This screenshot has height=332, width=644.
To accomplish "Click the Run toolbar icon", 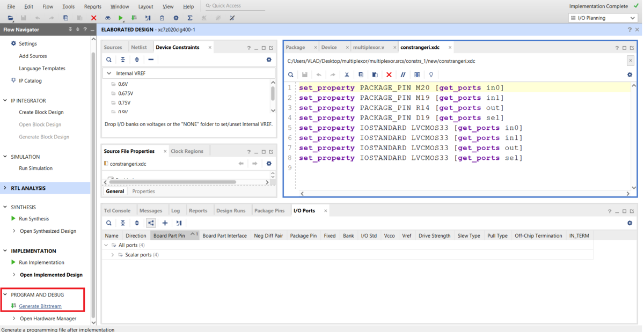I will tap(120, 18).
